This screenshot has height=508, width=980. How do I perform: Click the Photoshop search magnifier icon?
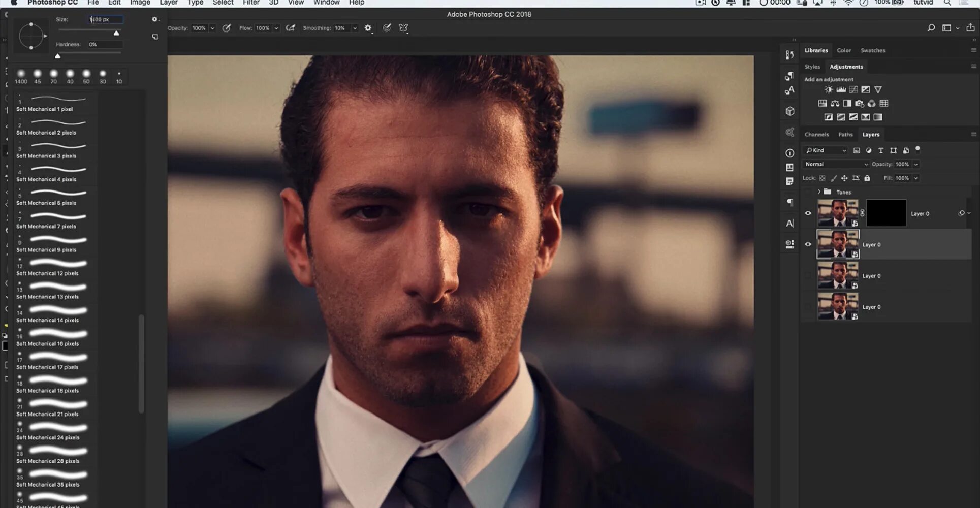931,28
